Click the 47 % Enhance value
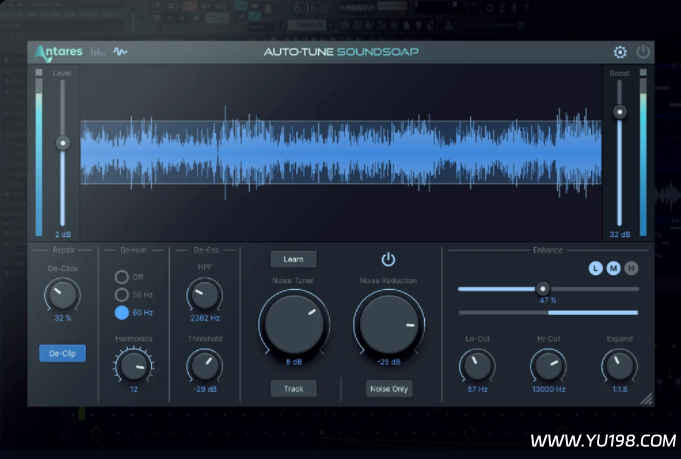 point(548,300)
